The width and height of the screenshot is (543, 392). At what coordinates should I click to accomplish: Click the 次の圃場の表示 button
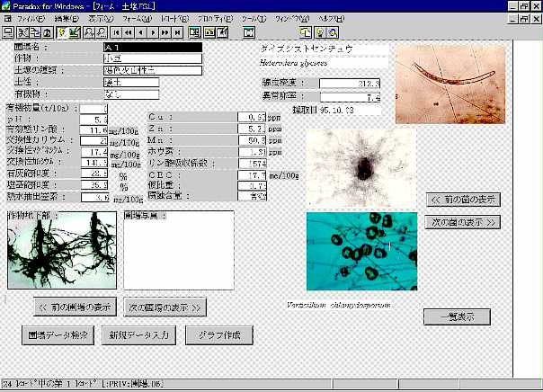(165, 307)
